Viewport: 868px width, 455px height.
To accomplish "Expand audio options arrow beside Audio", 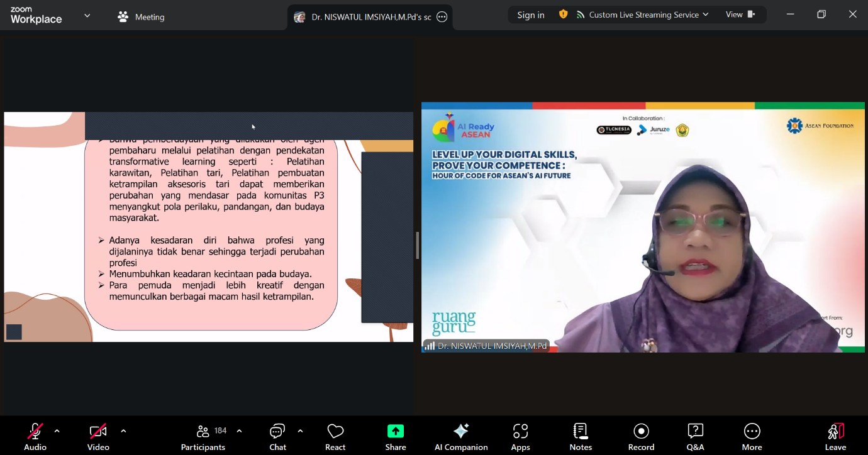I will tap(57, 431).
